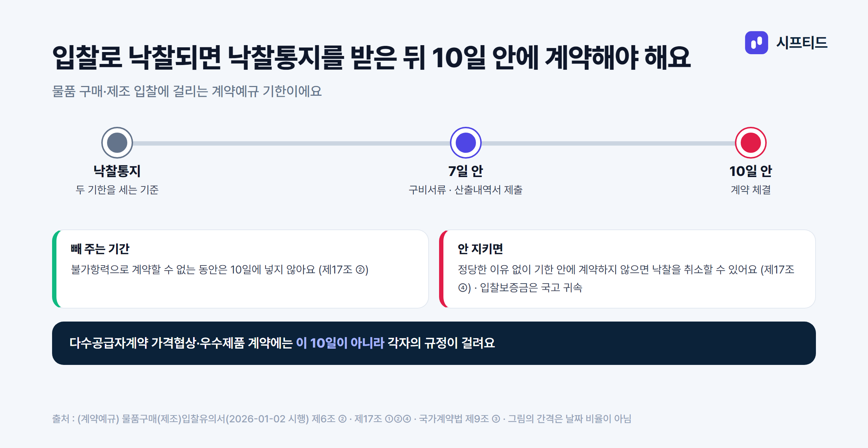The height and width of the screenshot is (448, 868).
Task: Click the 낙찰통지 label under the timeline
Action: (117, 171)
